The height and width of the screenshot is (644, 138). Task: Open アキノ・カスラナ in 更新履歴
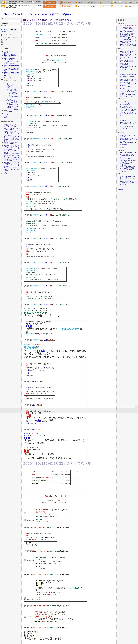pos(125,102)
